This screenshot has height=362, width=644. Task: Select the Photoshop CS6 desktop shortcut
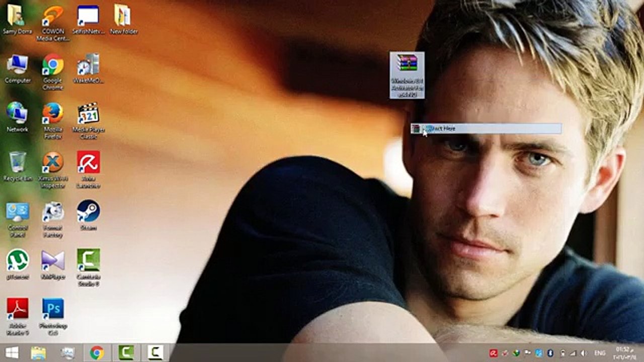[53, 318]
